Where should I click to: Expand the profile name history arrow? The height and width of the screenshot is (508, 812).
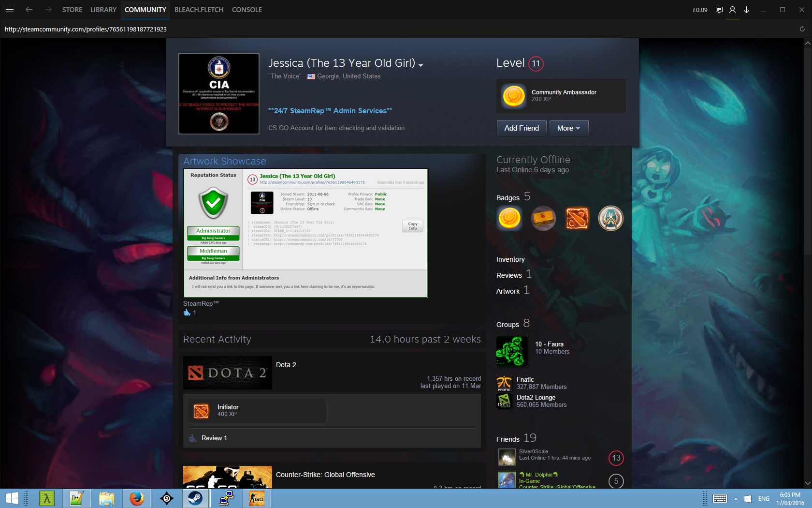click(420, 65)
